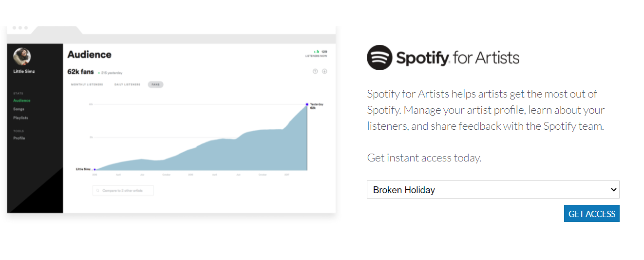Click the search icon in compare field
The width and height of the screenshot is (644, 260).
(x=98, y=191)
